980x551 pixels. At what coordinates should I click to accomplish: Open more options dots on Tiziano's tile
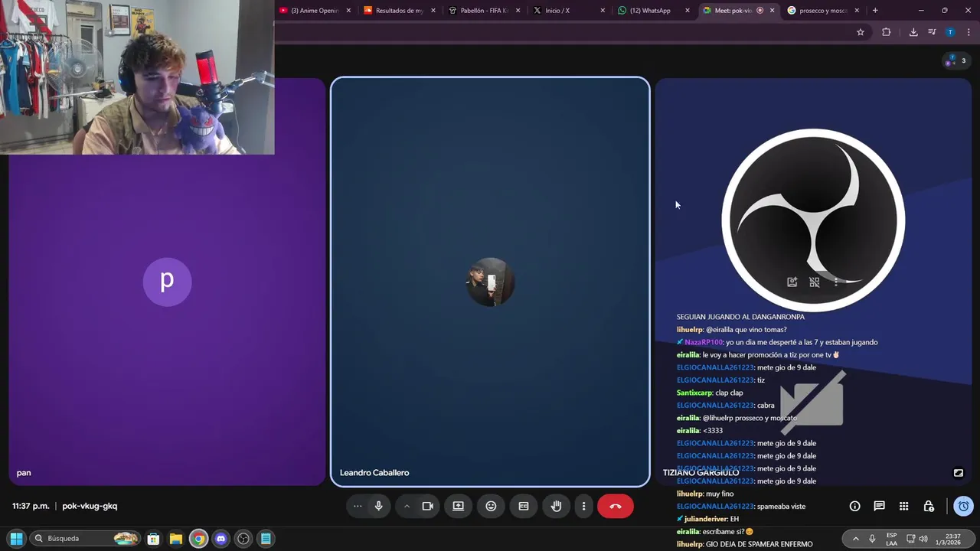point(836,282)
